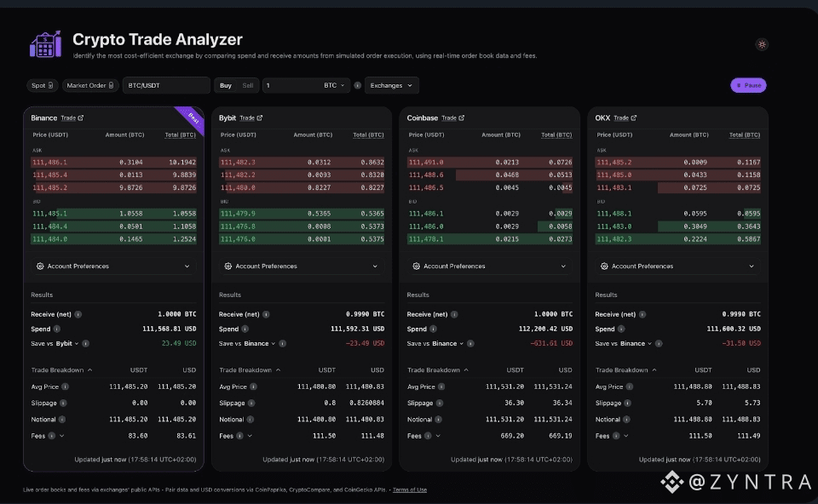
Task: Click Coinbase Spend value 112,200.42 USD
Action: pos(545,329)
